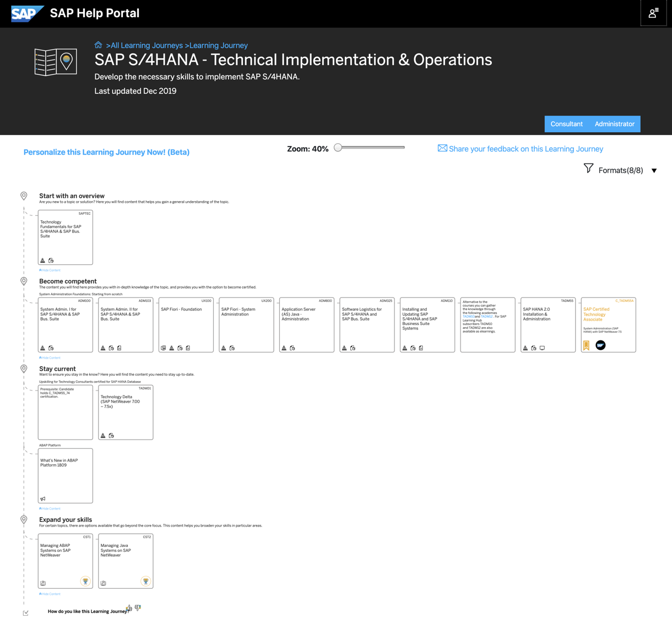
Task: Click the envelope icon beside the feedback link
Action: (442, 148)
